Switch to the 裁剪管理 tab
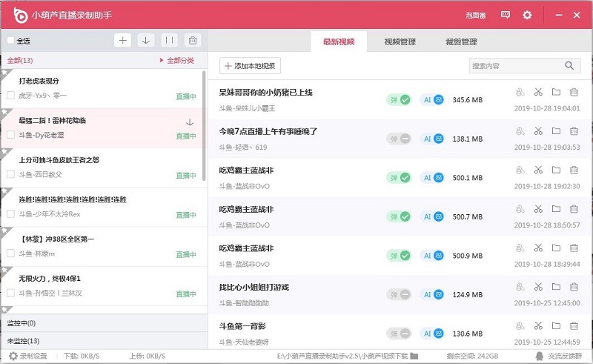 (x=461, y=42)
